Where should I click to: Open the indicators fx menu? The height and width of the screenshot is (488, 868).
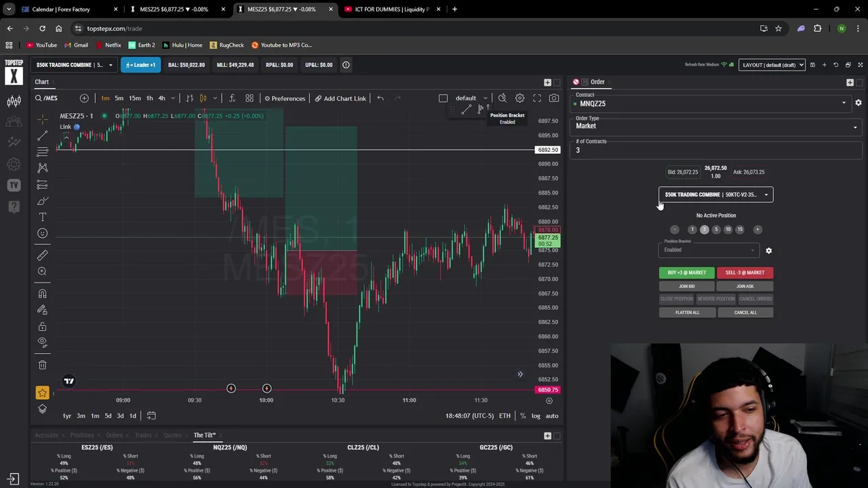point(232,98)
